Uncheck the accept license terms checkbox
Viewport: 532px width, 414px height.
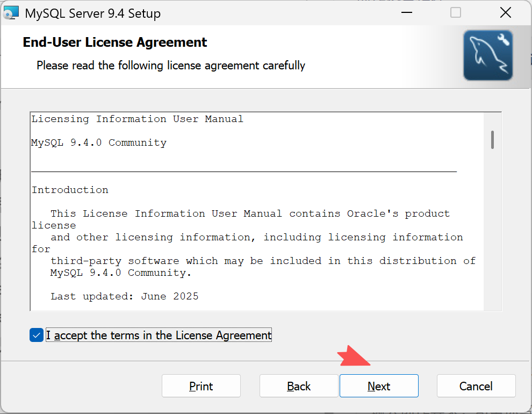[37, 335]
